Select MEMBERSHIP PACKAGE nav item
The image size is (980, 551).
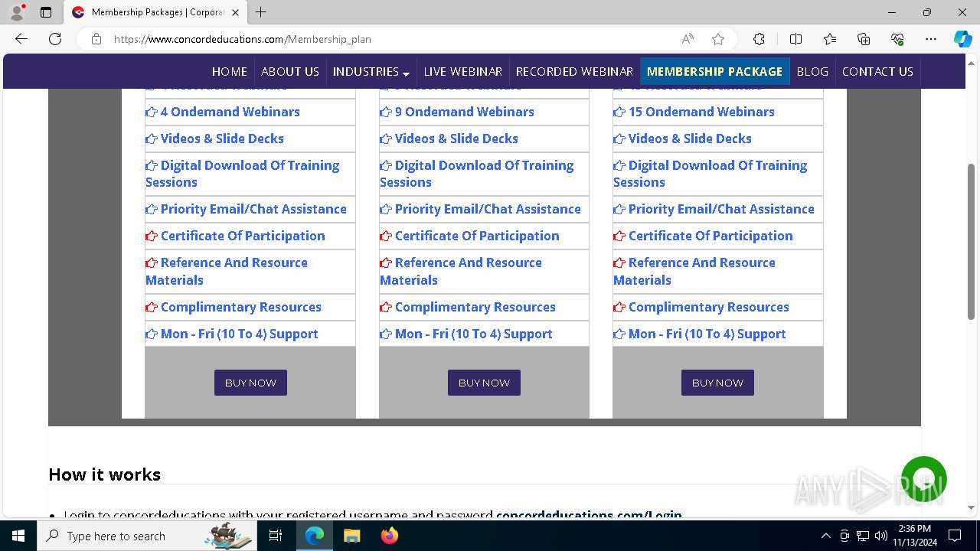coord(714,71)
